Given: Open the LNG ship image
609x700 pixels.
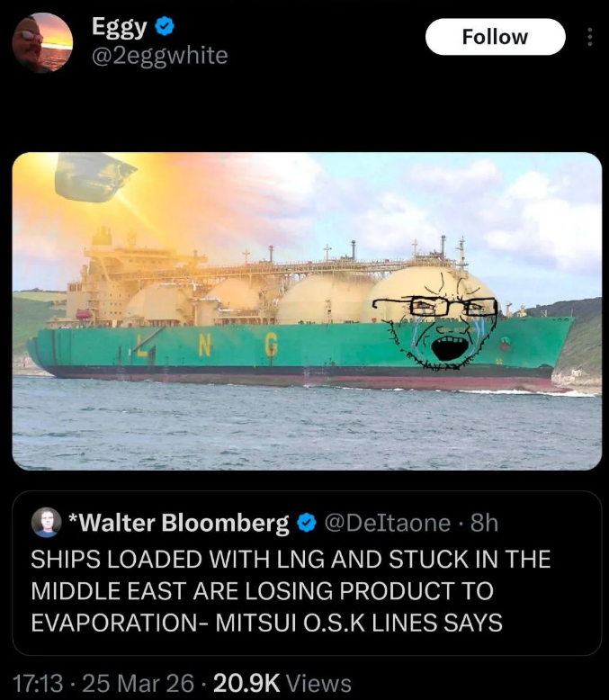Looking at the screenshot, I should click(x=307, y=311).
